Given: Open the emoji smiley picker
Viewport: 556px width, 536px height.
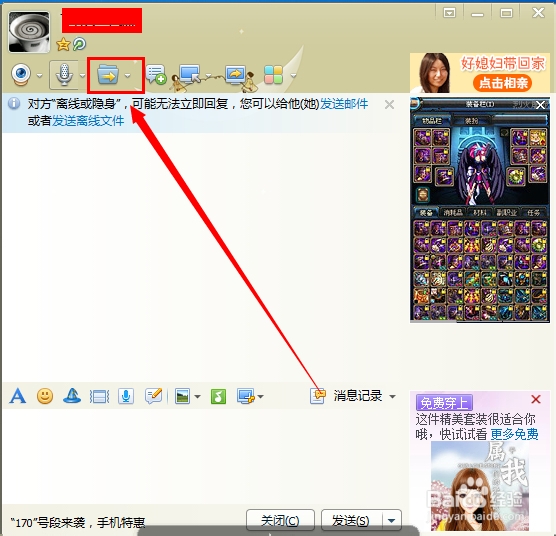Looking at the screenshot, I should click(x=45, y=396).
